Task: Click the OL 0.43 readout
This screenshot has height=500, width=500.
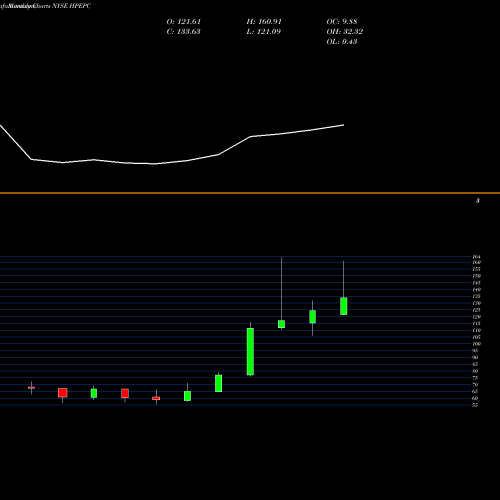Action: point(342,42)
